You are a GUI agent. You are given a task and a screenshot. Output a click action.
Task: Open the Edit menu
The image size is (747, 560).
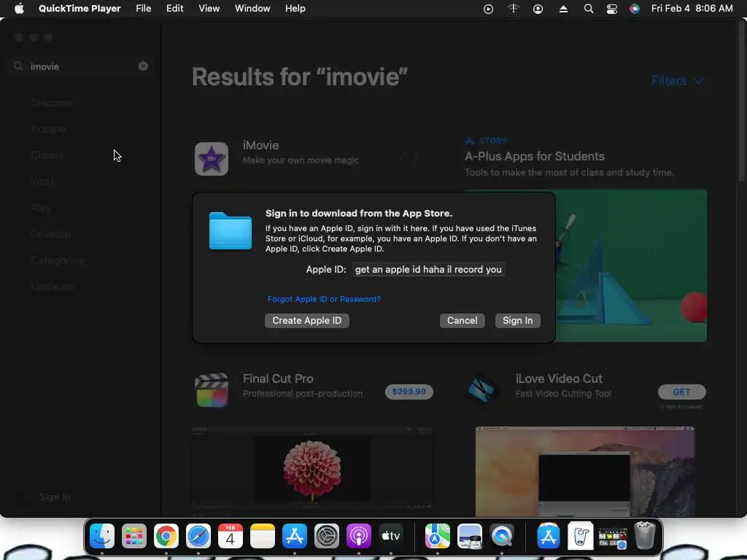pyautogui.click(x=175, y=9)
